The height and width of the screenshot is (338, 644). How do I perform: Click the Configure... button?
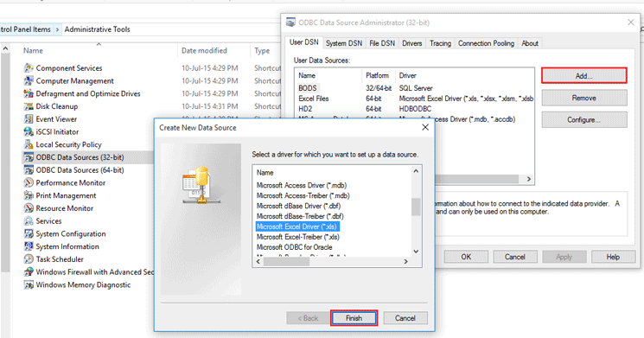[x=584, y=119]
